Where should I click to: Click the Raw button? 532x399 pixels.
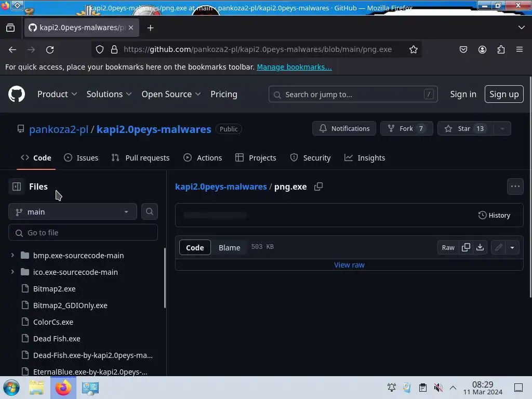(448, 247)
